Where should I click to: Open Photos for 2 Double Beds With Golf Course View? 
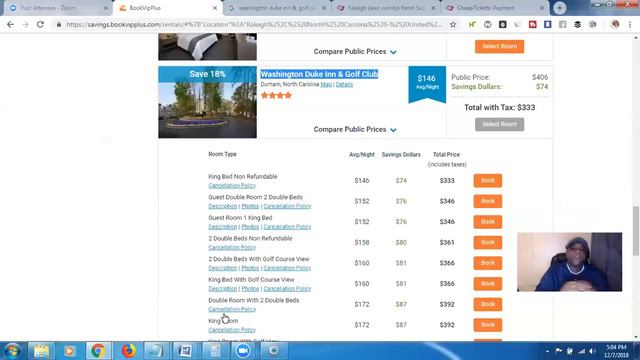click(250, 268)
